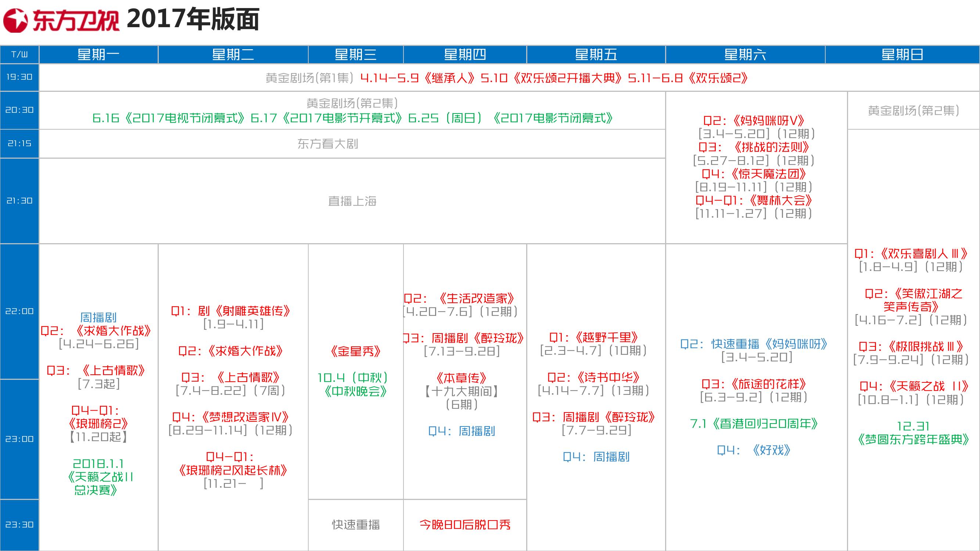Click Q4:《惊天魔法团》 entry
Image resolution: width=980 pixels, height=551 pixels.
(754, 174)
